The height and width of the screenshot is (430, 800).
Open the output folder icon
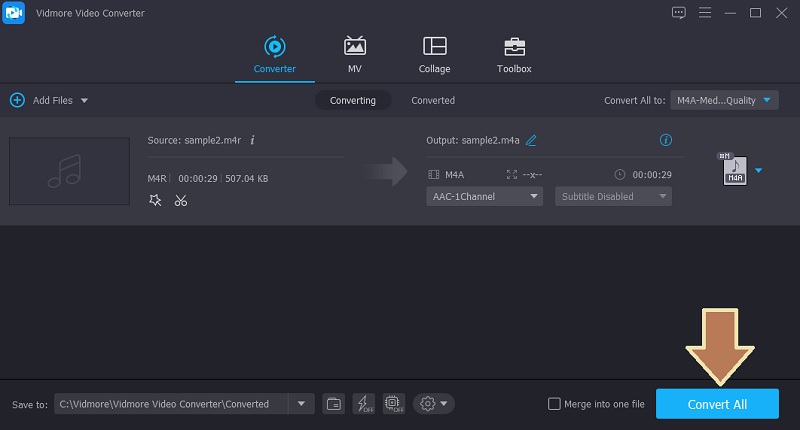[x=334, y=404]
